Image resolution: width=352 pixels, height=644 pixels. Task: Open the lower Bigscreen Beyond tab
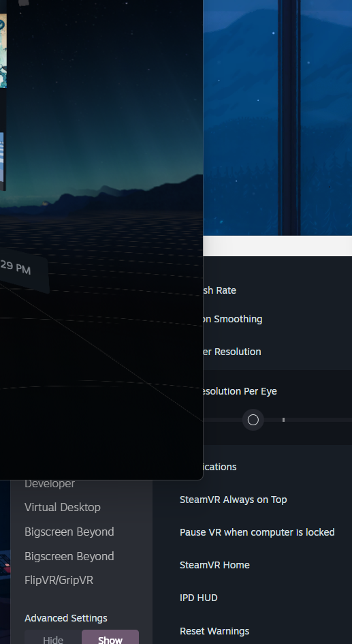(69, 556)
